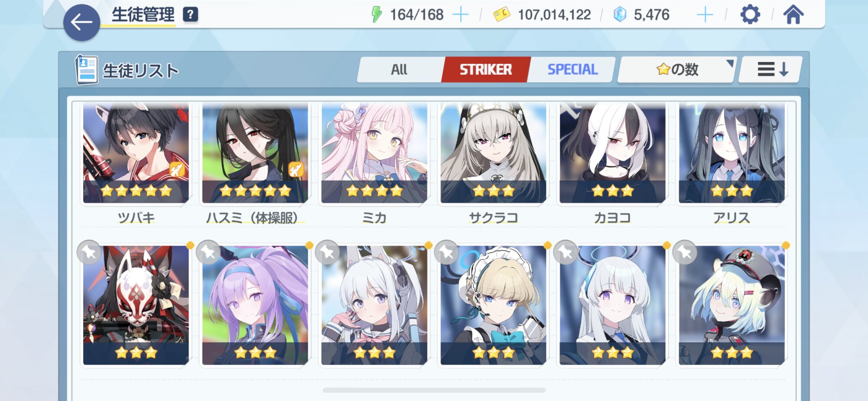The height and width of the screenshot is (401, 868).
Task: Click the horizontal scroll bar at the bottom
Action: pyautogui.click(x=434, y=390)
